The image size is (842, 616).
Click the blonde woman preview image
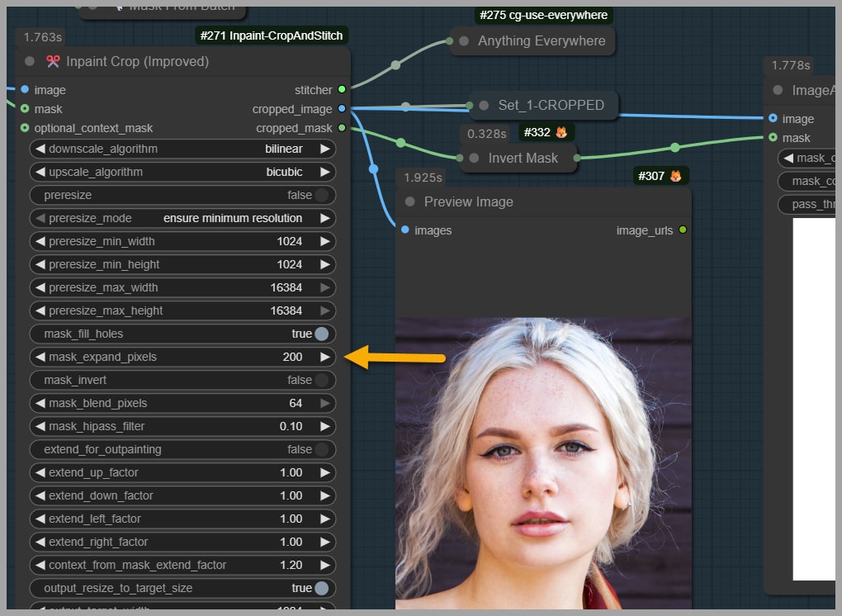(x=542, y=462)
